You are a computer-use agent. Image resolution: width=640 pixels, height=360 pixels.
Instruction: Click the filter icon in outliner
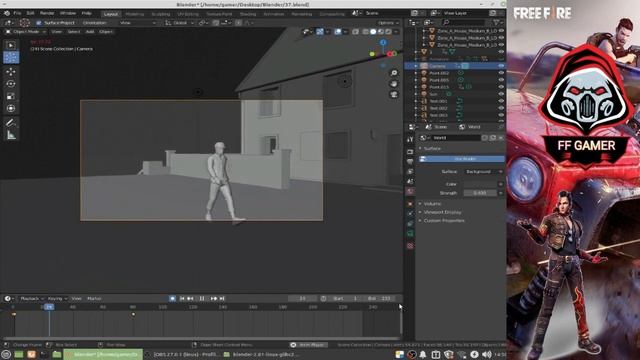click(x=497, y=22)
